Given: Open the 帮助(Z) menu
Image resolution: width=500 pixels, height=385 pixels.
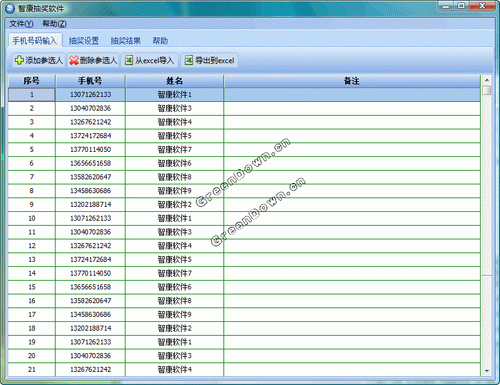Looking at the screenshot, I should [54, 24].
